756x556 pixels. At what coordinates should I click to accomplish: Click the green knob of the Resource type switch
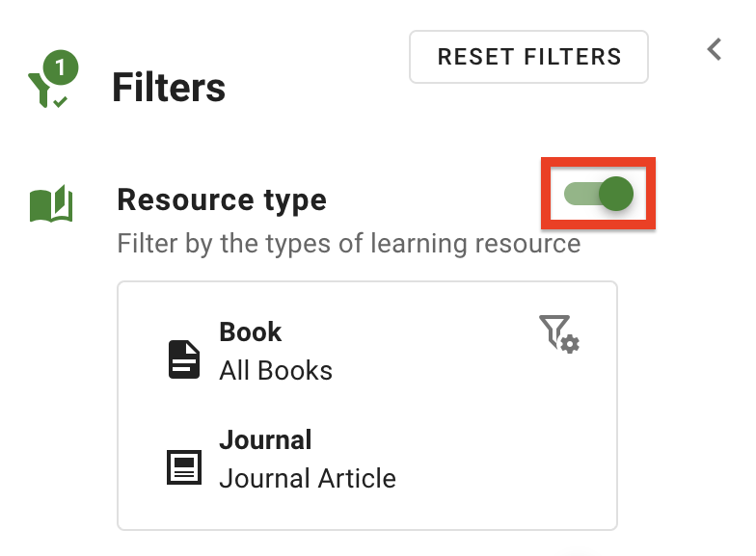[x=615, y=195]
